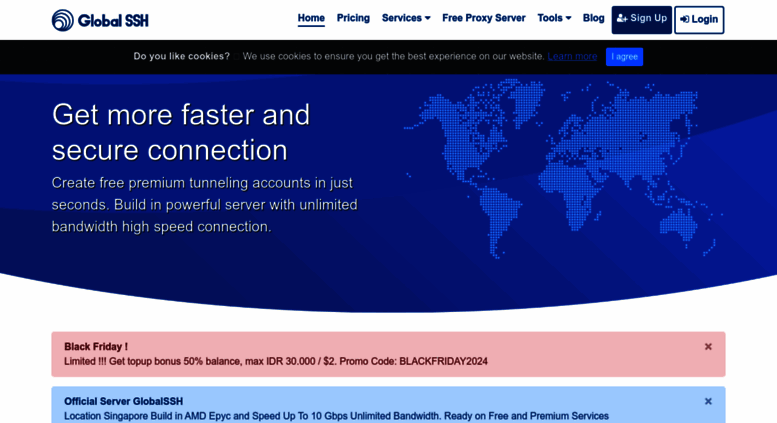
Task: Click the Login button
Action: 699,20
